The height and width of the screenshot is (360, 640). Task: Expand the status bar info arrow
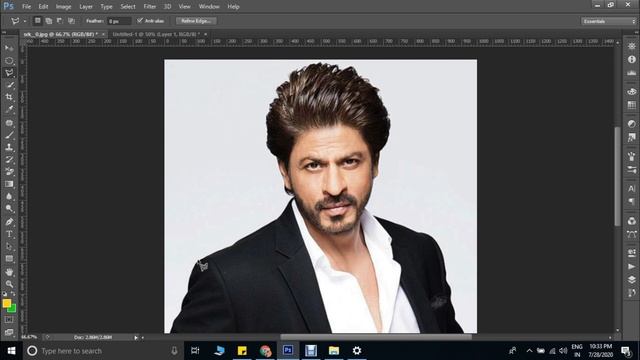click(x=136, y=338)
